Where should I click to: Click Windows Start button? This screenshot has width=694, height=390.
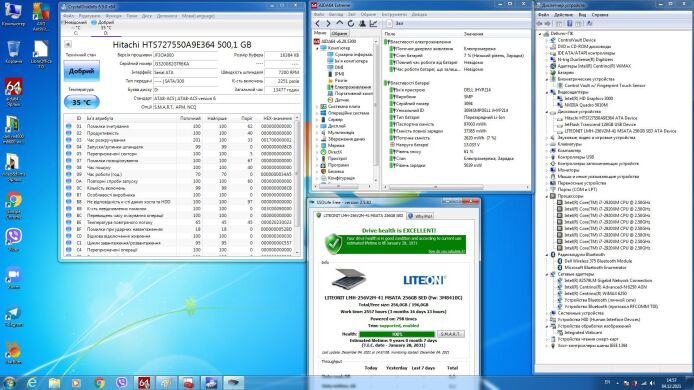(9, 382)
